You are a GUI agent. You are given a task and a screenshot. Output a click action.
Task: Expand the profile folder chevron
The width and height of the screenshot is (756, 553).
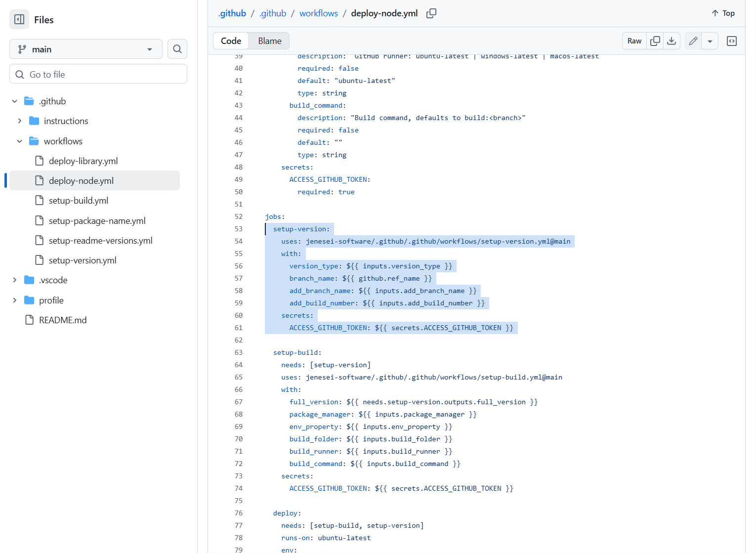pyautogui.click(x=15, y=300)
